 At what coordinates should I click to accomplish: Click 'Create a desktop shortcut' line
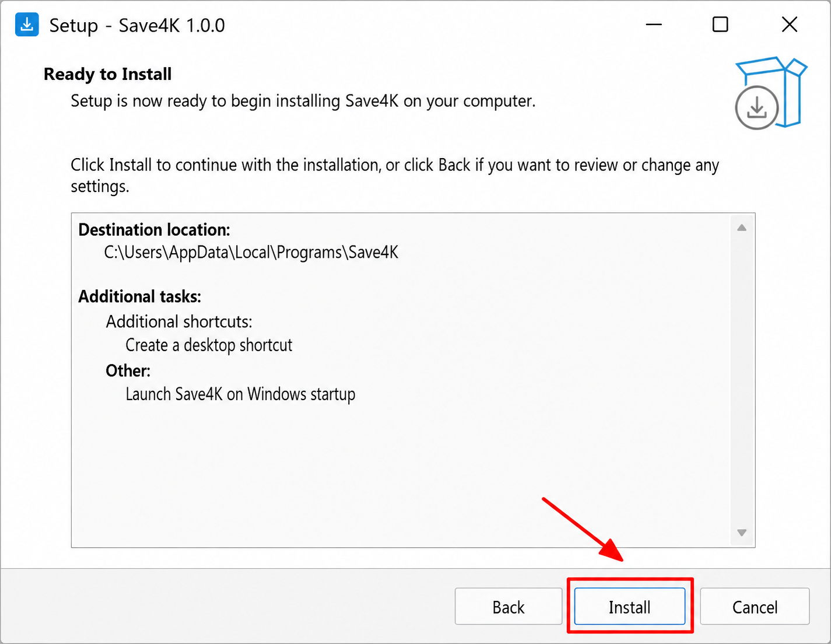pos(209,345)
